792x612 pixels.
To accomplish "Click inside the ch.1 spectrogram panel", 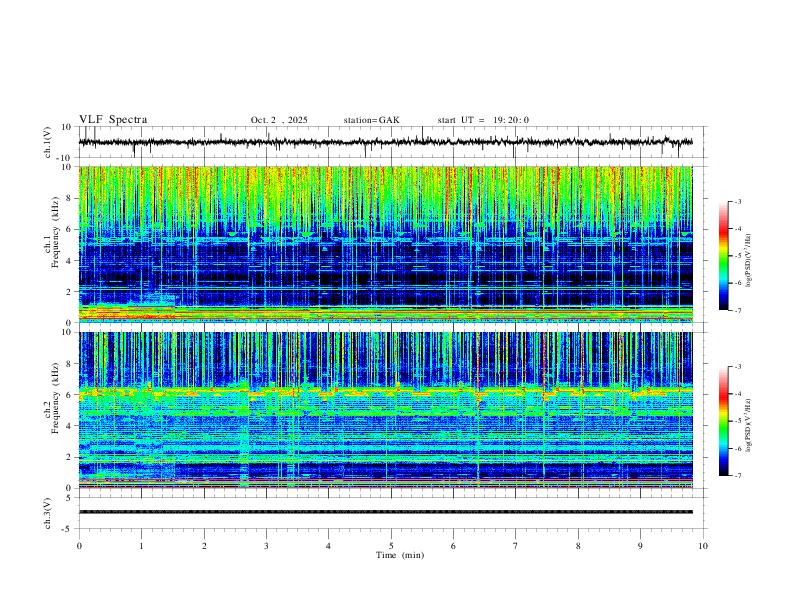I will tap(385, 244).
